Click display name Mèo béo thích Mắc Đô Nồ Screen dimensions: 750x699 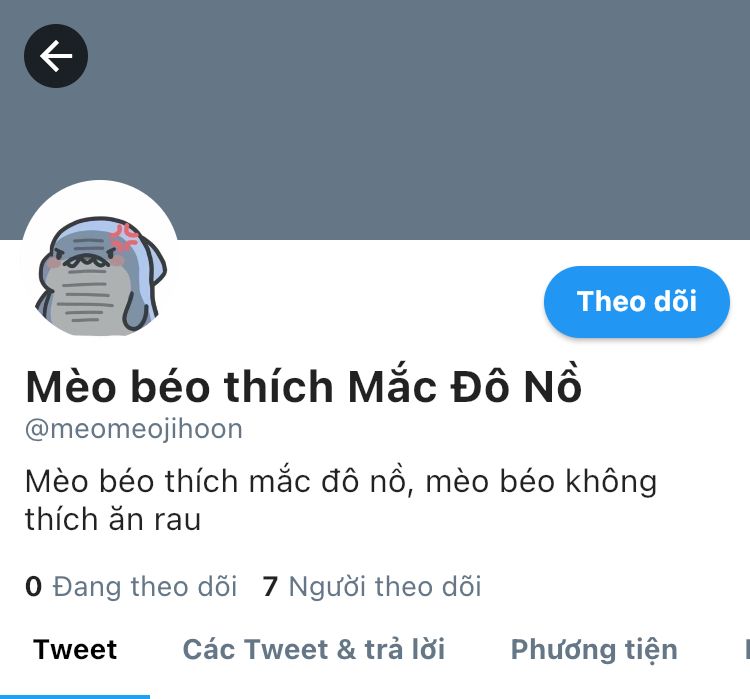(x=303, y=385)
